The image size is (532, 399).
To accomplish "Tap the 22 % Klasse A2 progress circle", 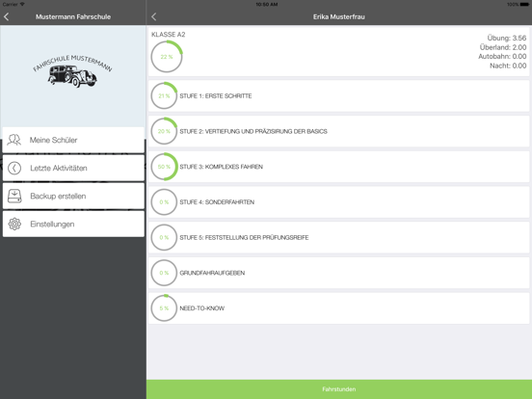I will click(x=167, y=57).
